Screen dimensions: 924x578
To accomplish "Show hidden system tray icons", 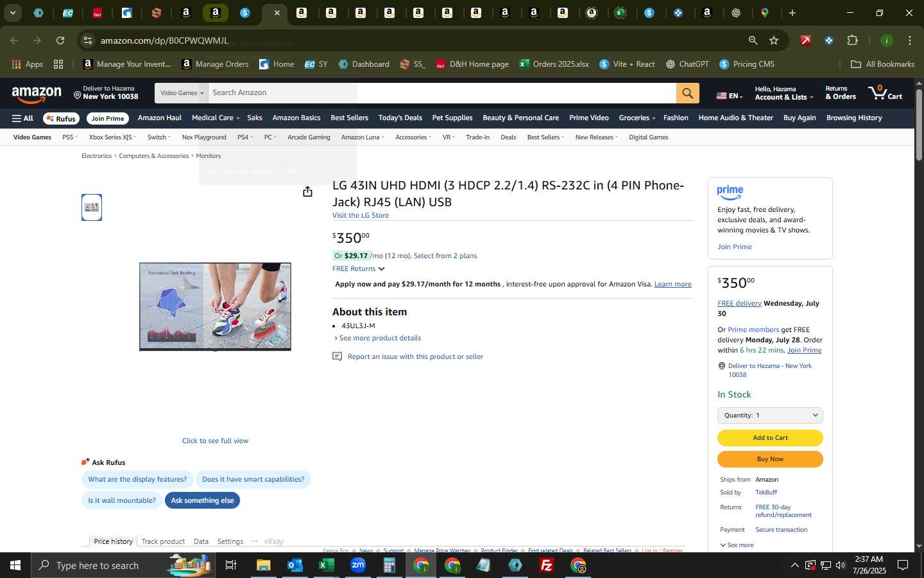I will click(794, 565).
